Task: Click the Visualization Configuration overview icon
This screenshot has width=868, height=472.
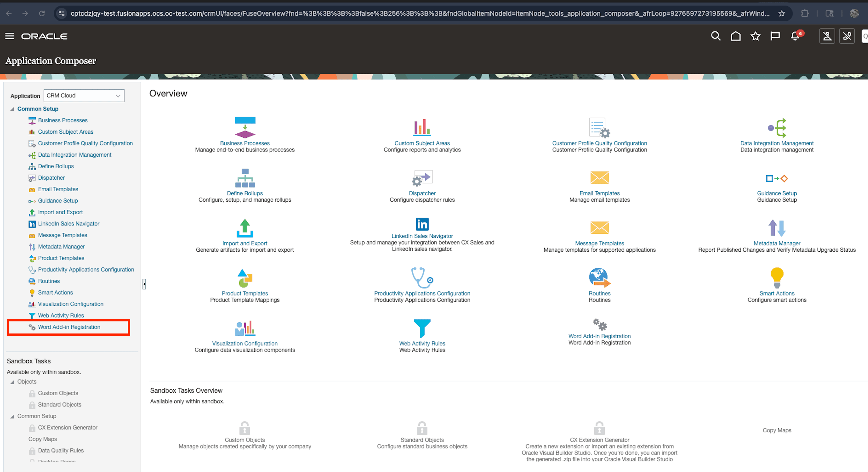Action: pos(245,328)
